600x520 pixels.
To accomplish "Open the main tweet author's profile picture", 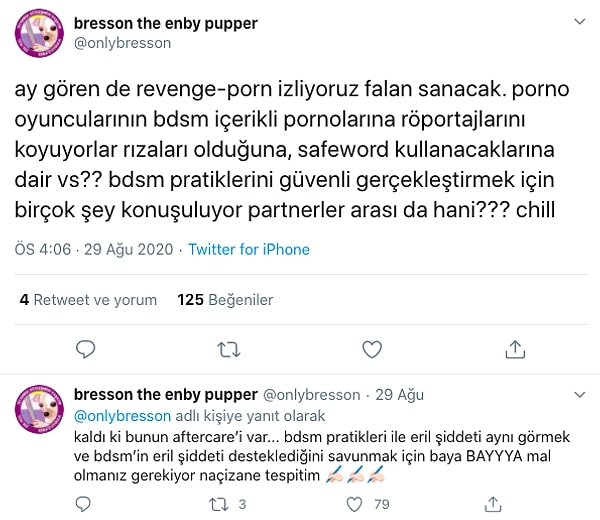I will 40,34.
